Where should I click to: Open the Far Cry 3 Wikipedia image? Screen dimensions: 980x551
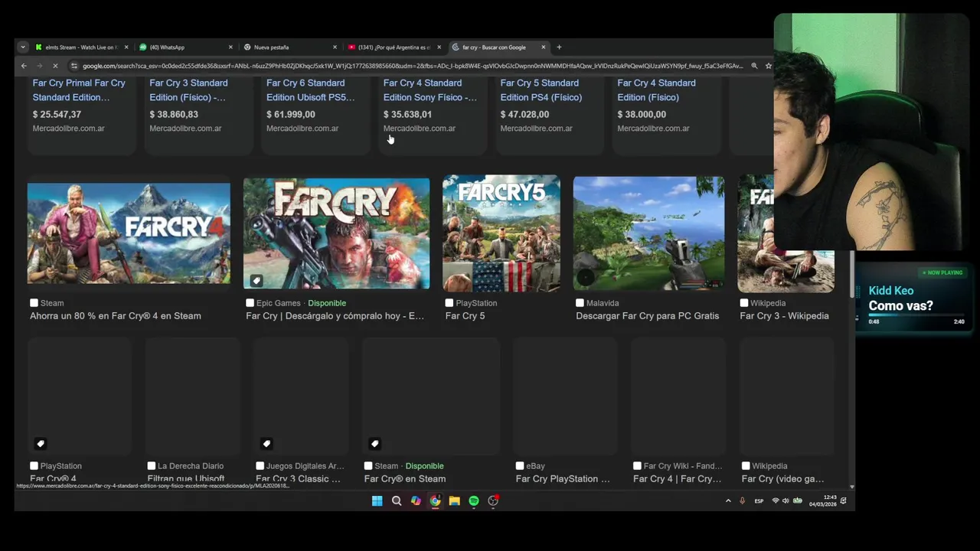[x=786, y=233]
